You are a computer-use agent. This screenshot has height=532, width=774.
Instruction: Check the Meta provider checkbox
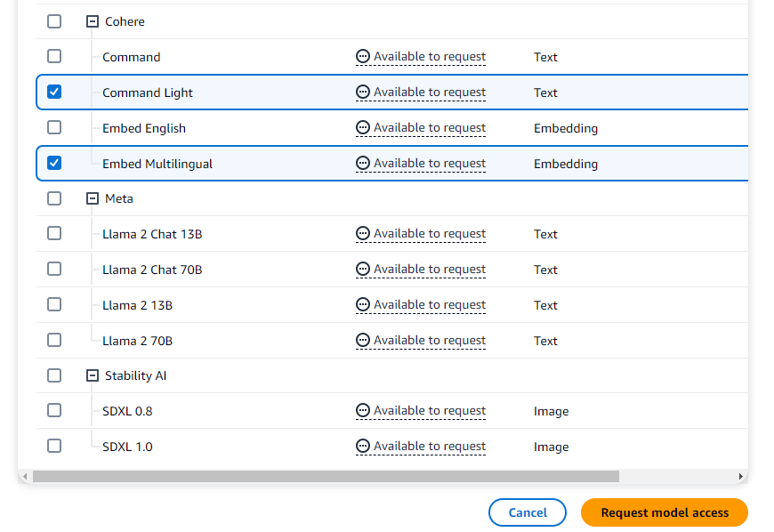point(54,198)
